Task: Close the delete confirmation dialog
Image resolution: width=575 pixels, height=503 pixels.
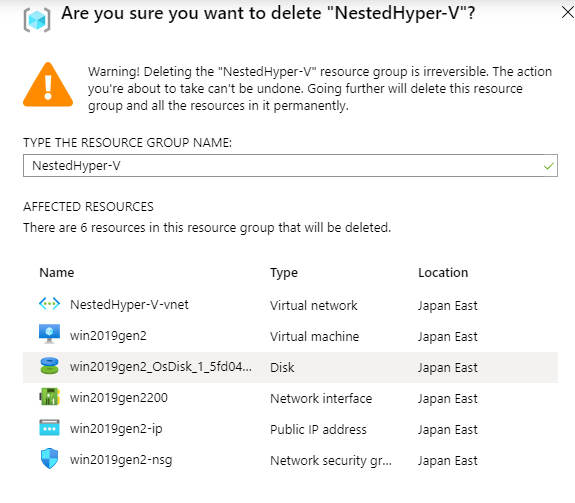Action: pos(568,12)
